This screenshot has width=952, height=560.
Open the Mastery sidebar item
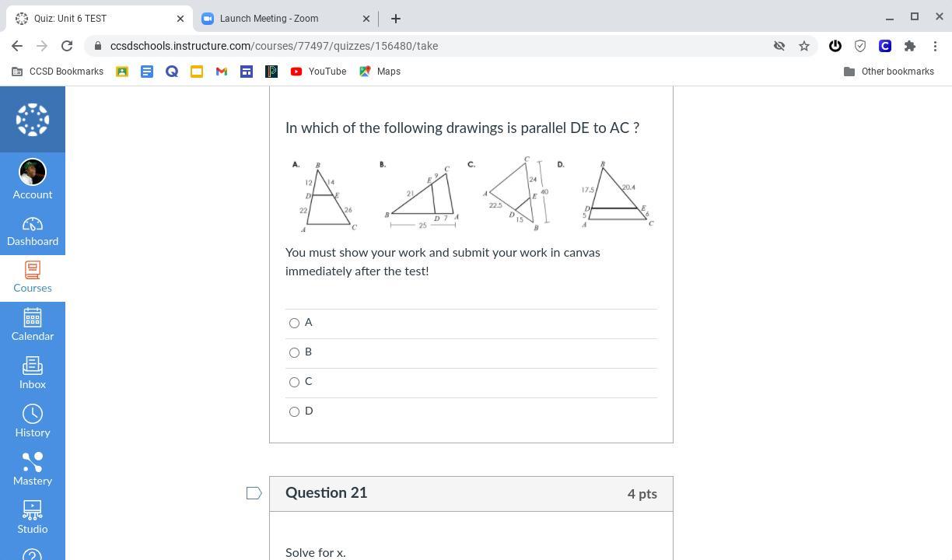(x=33, y=470)
